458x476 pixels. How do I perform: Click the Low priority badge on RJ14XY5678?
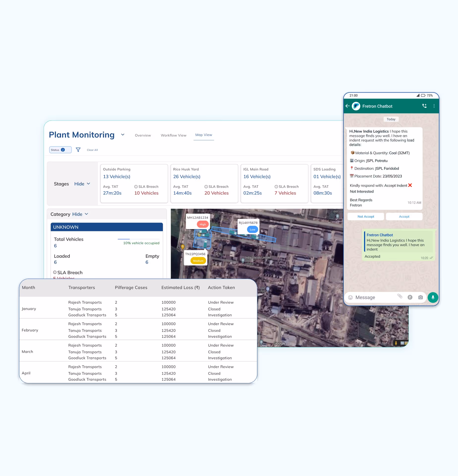tap(253, 230)
